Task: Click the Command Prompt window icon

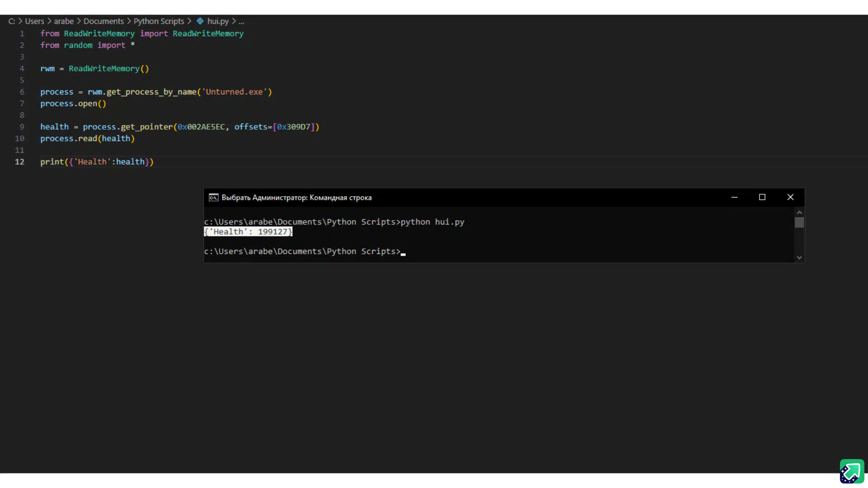Action: [213, 197]
